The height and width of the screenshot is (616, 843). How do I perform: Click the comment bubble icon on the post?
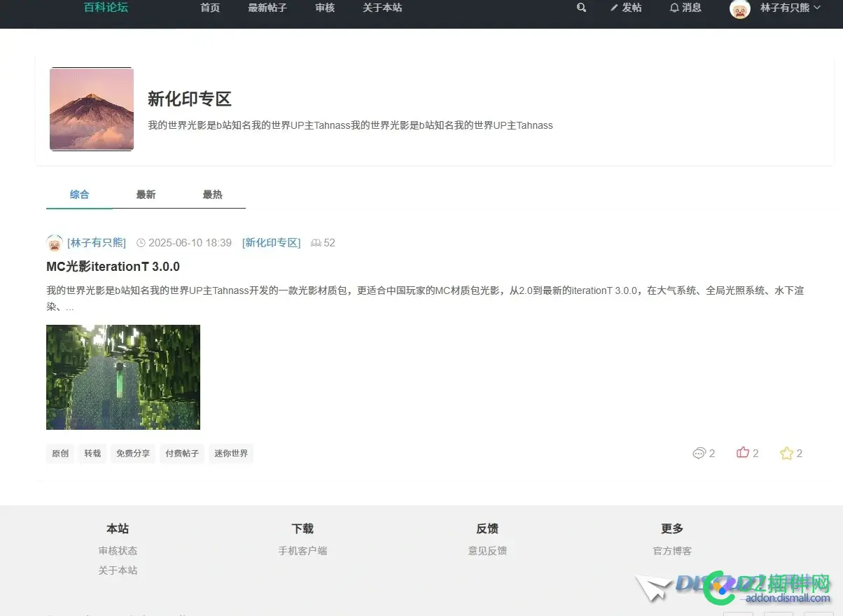coord(698,453)
